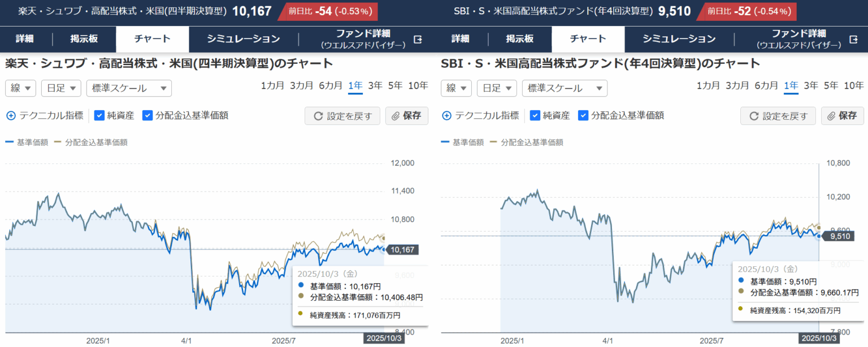The height and width of the screenshot is (347, 868).
Task: Open ファンド詳細 external link for SBI fund
Action: pos(853,39)
